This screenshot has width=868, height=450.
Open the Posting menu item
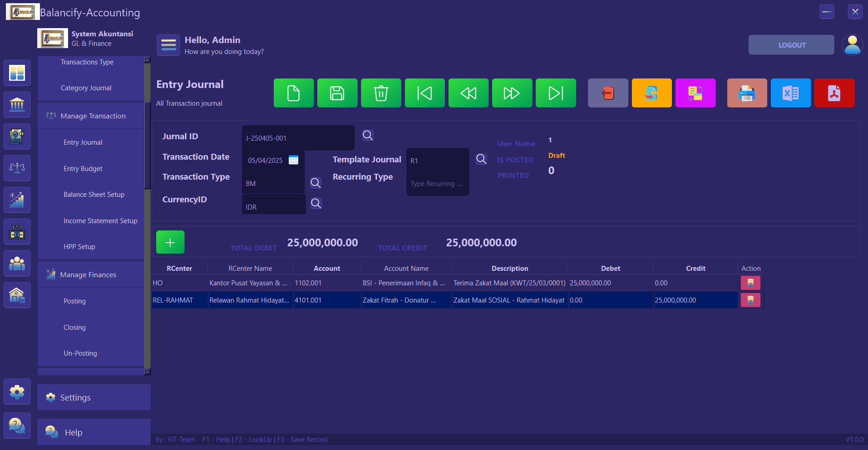pyautogui.click(x=75, y=301)
